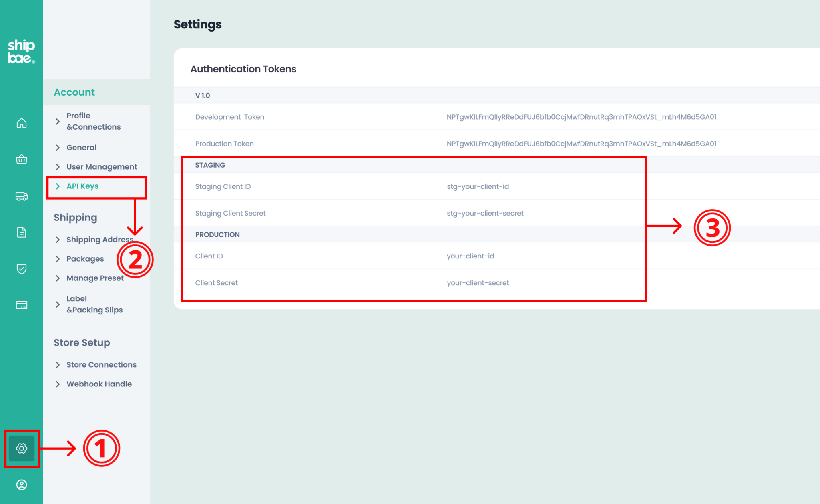
Task: Open Label & Packing Slips settings
Action: (x=94, y=304)
